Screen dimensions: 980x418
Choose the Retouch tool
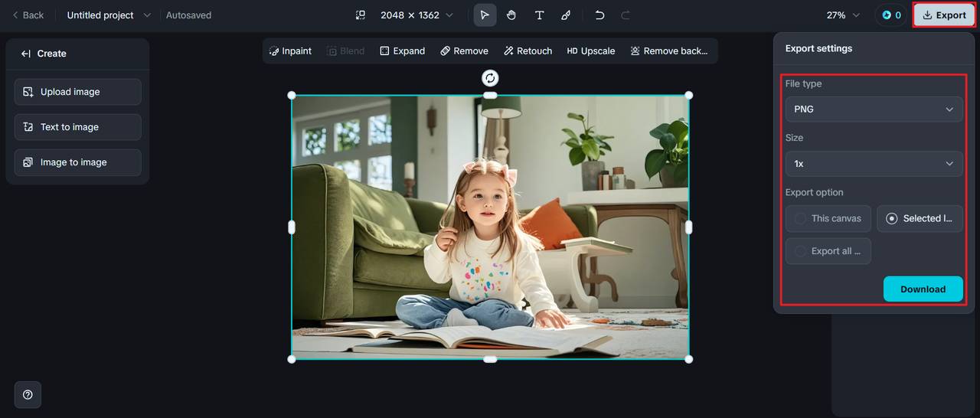click(528, 51)
